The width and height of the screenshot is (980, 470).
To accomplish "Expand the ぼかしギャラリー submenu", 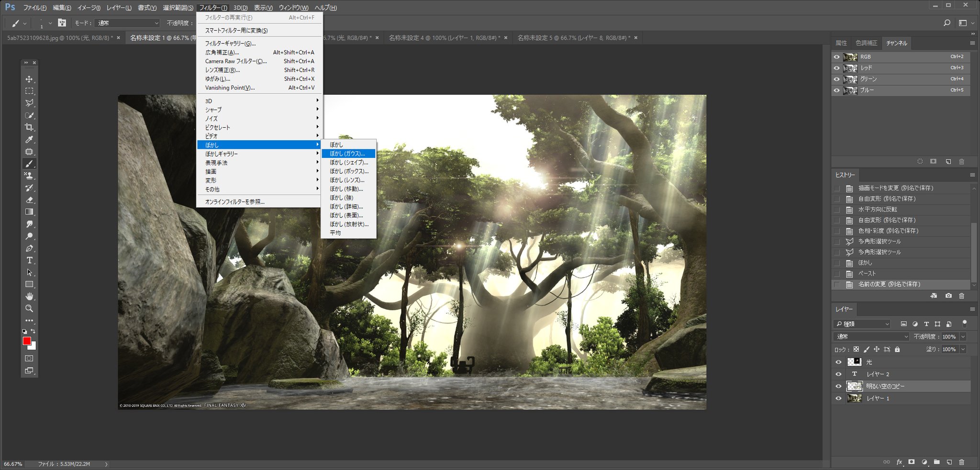I will point(259,154).
